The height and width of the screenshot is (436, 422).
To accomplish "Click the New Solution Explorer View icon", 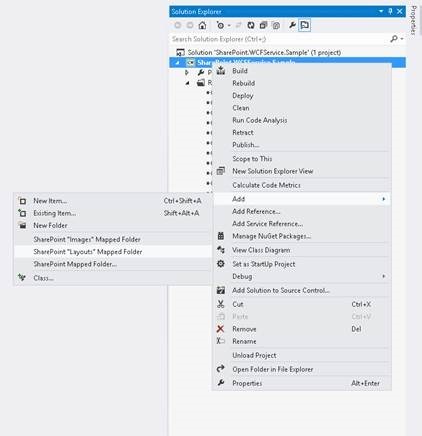I will coord(221,171).
